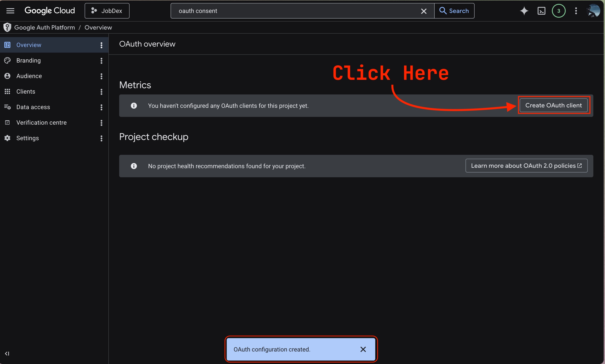
Task: Open Branding in the sidebar
Action: 54,60
